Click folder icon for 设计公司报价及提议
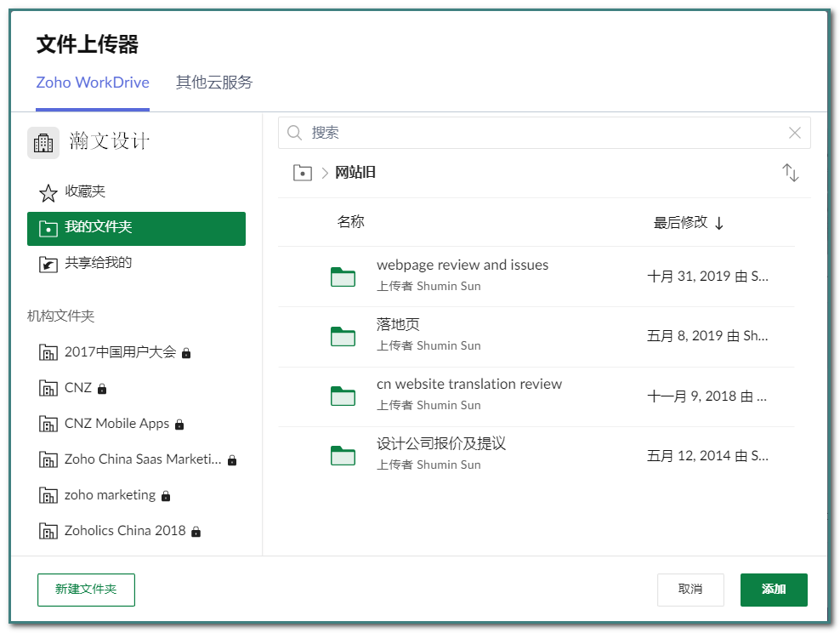This screenshot has width=840, height=633. pos(343,455)
